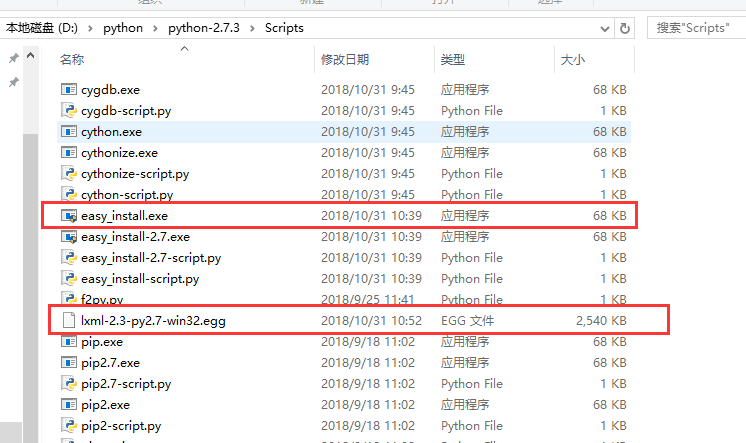
Task: Select the cython.exe application icon
Action: click(69, 132)
